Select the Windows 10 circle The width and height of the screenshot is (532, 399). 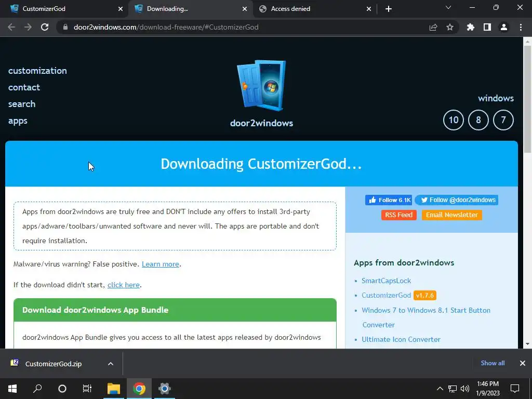pos(453,120)
